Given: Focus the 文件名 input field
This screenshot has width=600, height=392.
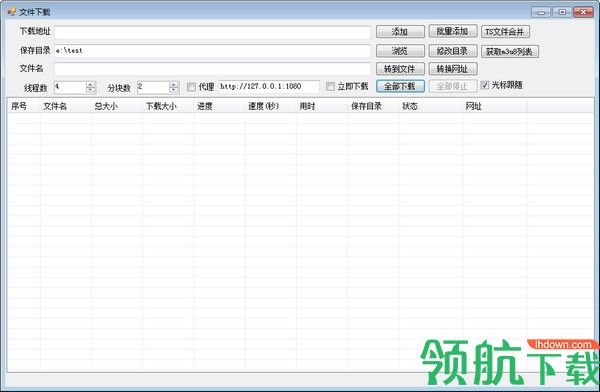Looking at the screenshot, I should click(x=212, y=69).
